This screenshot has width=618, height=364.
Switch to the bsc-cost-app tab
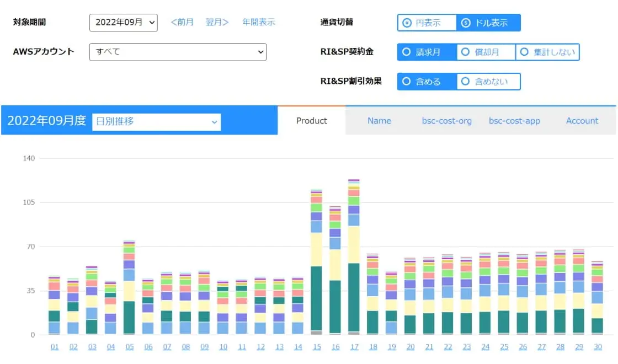point(514,121)
